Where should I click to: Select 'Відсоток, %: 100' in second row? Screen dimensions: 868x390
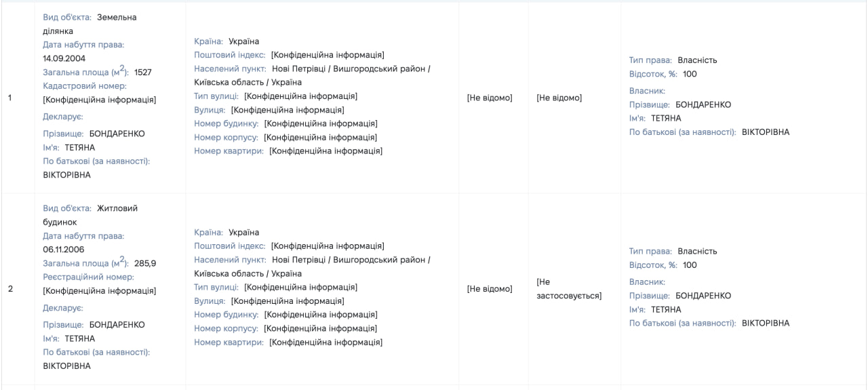coord(663,265)
